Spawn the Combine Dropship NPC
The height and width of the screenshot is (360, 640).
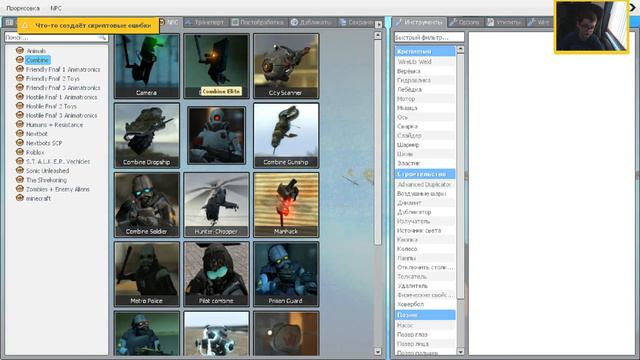click(x=147, y=136)
